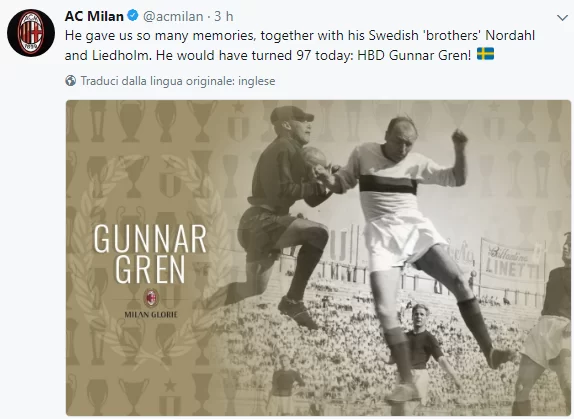The width and height of the screenshot is (574, 419).
Task: Open the tweet options chevron menu
Action: coord(562,17)
